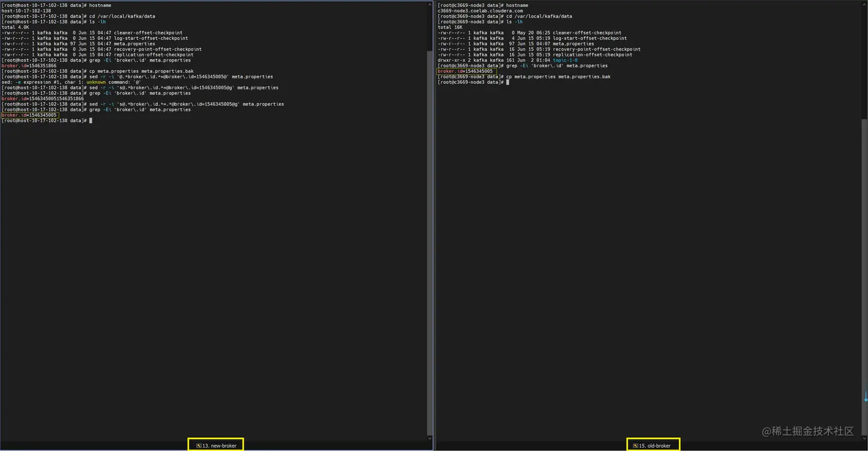Click 'log-start-offset-checkpoint' row in old-broker pane

[532, 38]
